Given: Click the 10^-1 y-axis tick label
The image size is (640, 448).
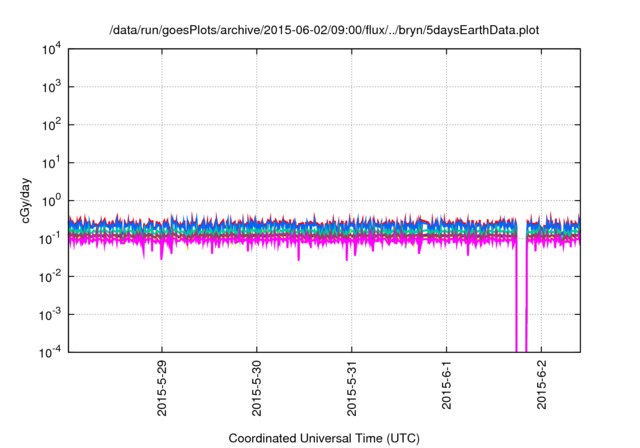Looking at the screenshot, I should (x=50, y=238).
